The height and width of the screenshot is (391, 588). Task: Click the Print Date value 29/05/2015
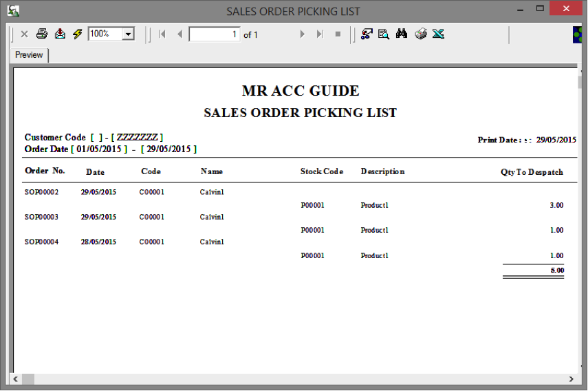point(556,140)
